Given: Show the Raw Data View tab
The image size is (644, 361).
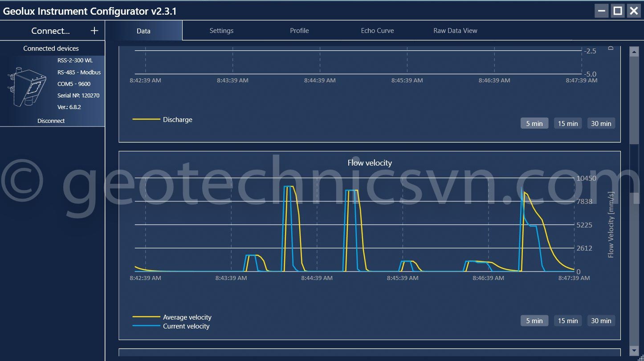Looking at the screenshot, I should point(455,31).
